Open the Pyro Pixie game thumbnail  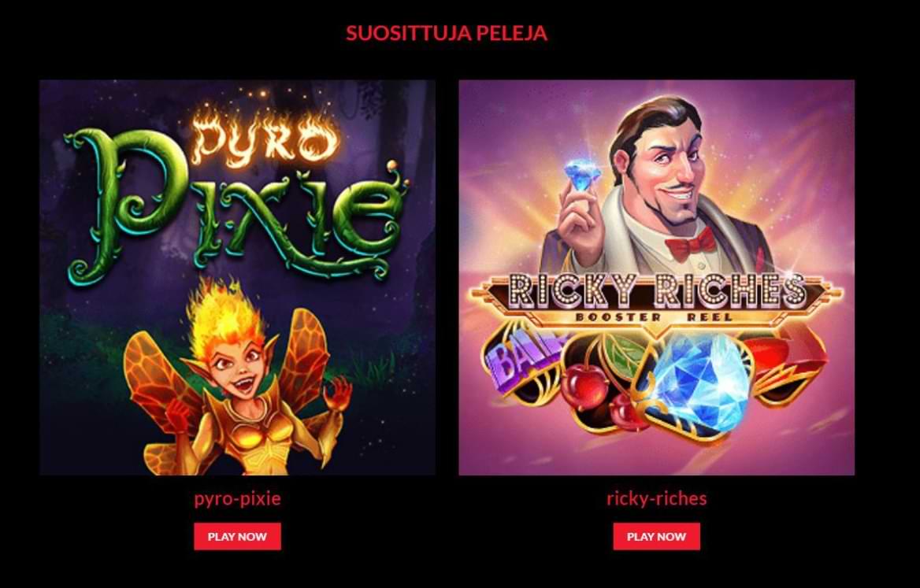coord(238,277)
